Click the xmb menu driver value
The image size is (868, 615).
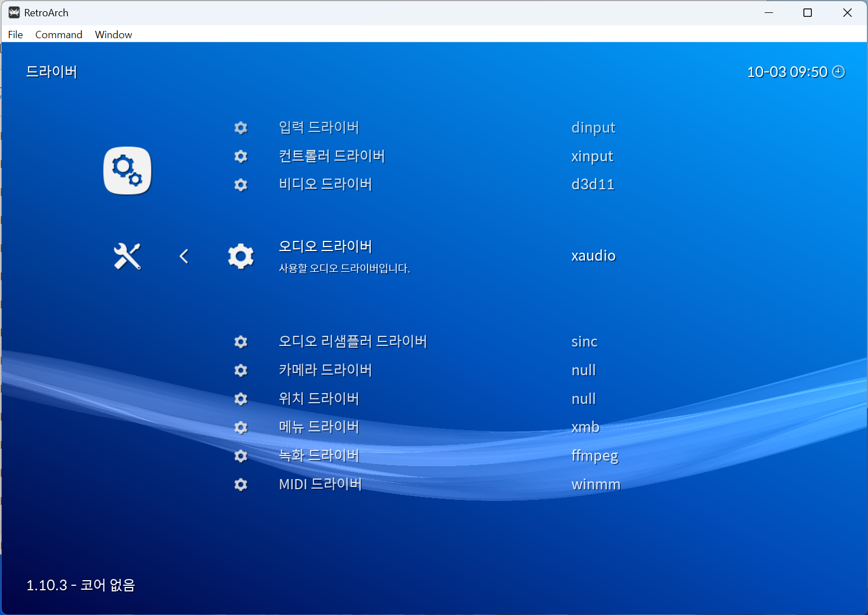585,427
